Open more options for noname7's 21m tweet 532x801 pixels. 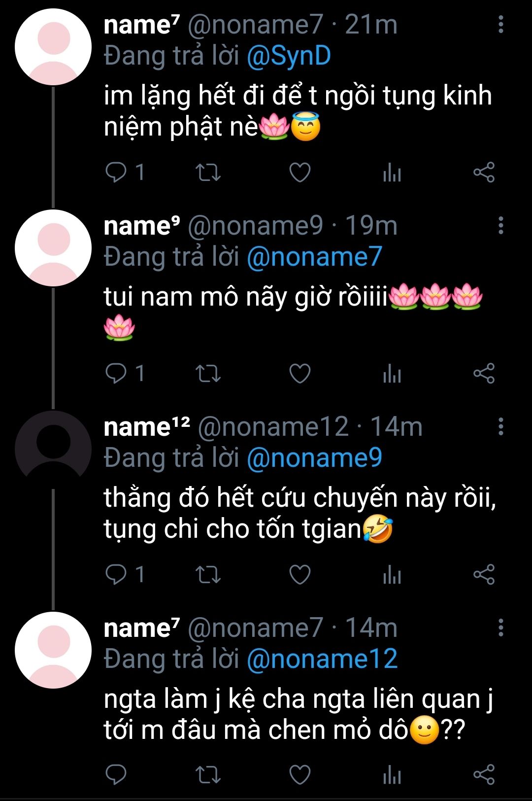500,25
